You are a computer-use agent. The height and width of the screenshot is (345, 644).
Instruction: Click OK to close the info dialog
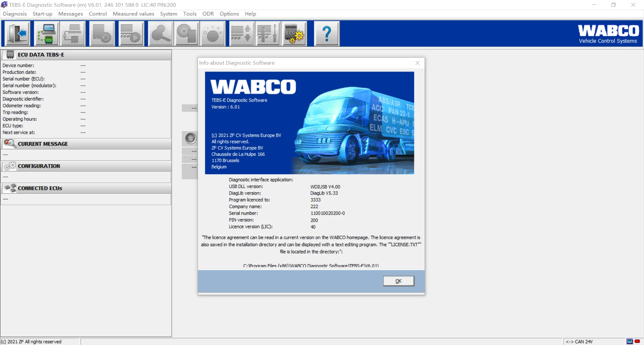(398, 281)
